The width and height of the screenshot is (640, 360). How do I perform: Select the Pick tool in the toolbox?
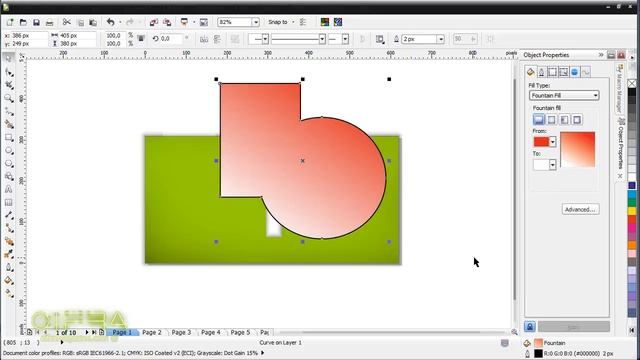tap(9, 58)
